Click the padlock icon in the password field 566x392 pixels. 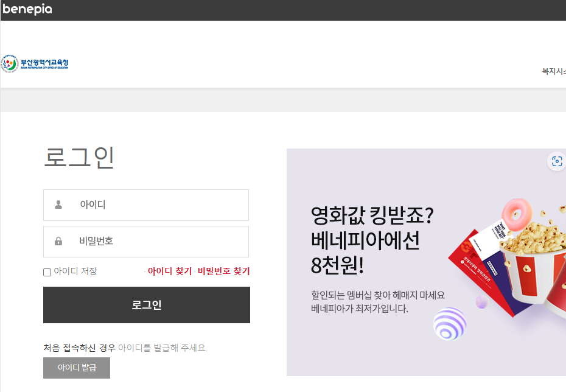[x=57, y=241]
